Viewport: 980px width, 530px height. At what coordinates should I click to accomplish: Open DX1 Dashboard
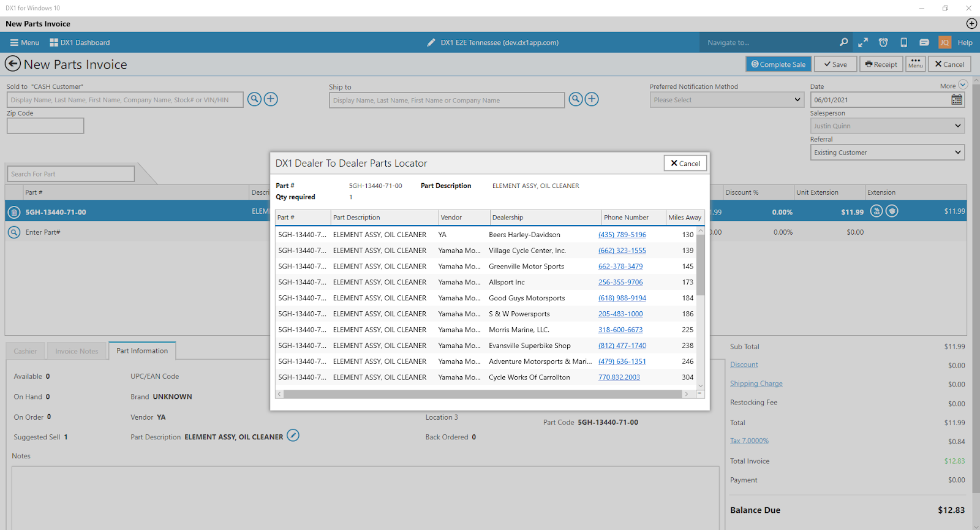coord(80,42)
